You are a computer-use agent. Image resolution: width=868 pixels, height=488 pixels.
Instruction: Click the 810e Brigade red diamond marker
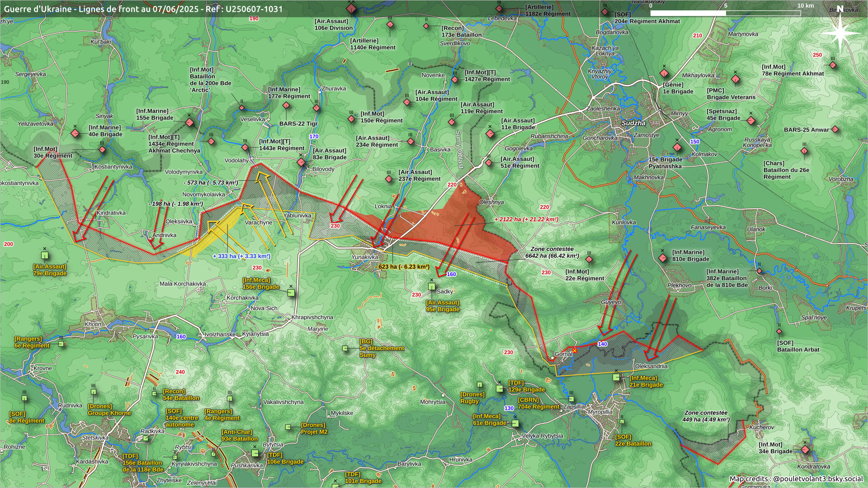pyautogui.click(x=663, y=258)
